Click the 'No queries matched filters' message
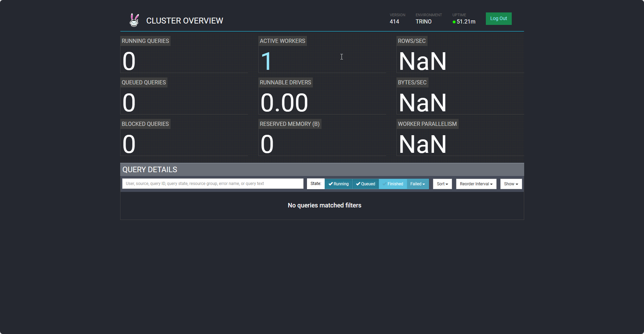Viewport: 644px width, 334px height. click(325, 205)
